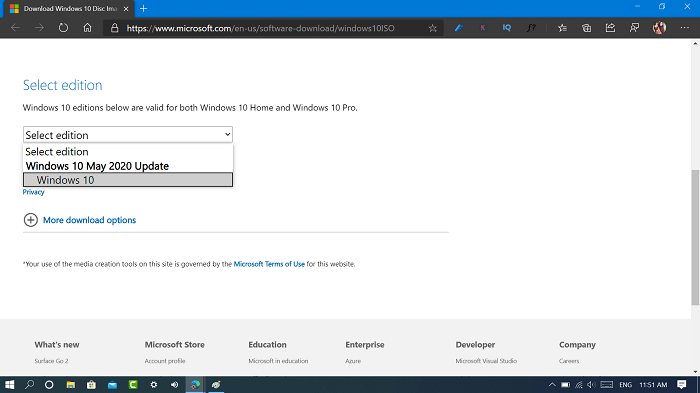Refresh the Windows 10 download page
The image size is (700, 393).
tap(63, 28)
